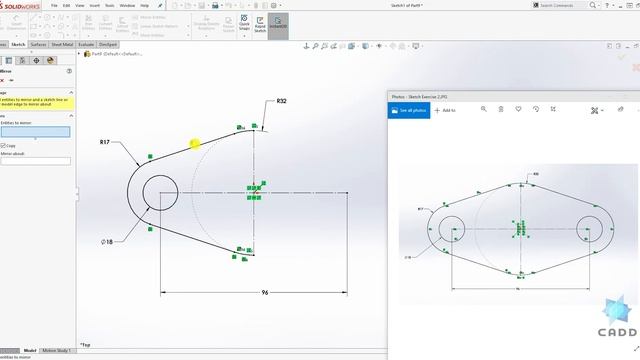Click the Rapid Sketch tool
This screenshot has height=360, width=640.
pos(260,24)
